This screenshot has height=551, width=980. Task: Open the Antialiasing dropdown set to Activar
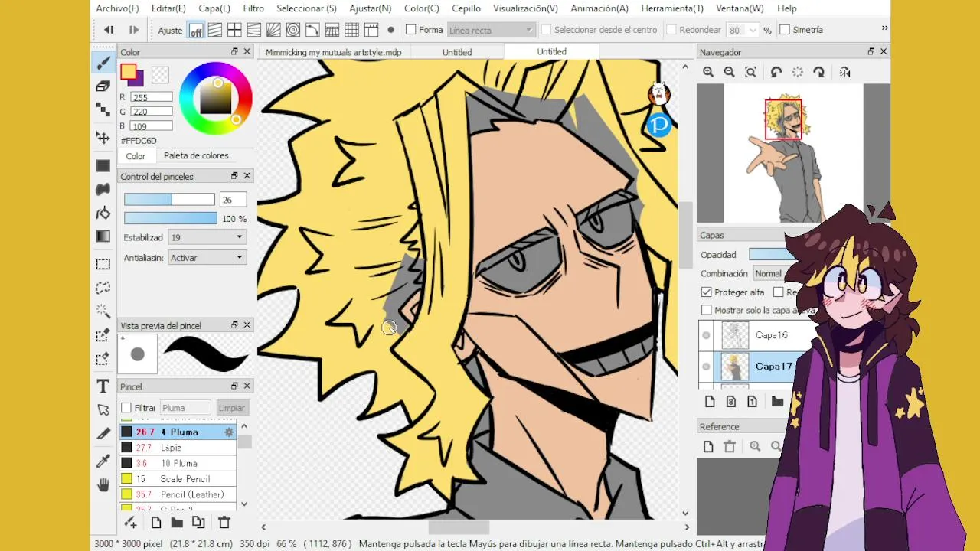(207, 258)
